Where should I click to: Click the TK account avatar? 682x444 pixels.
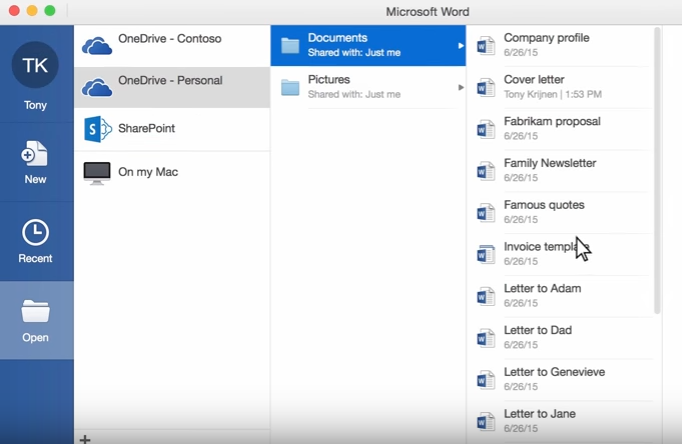tap(35, 65)
